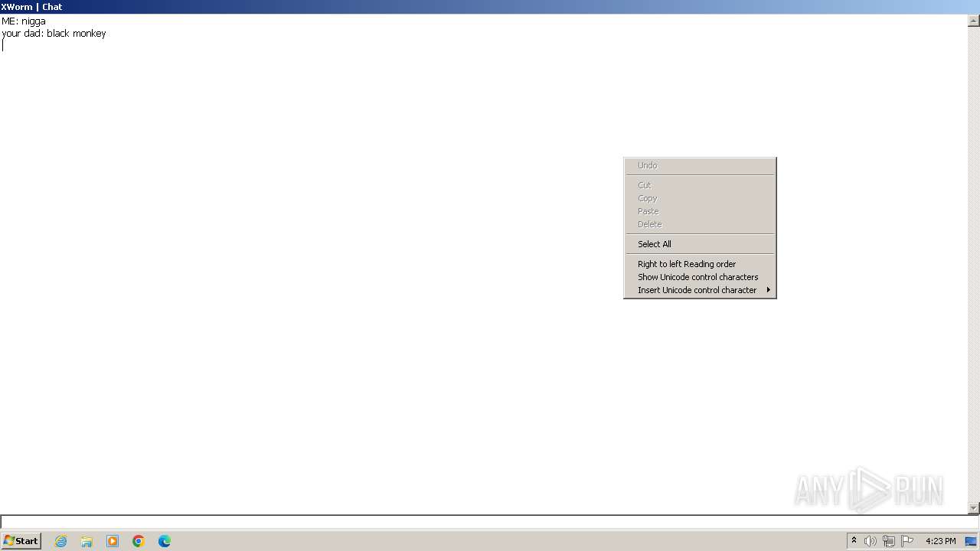Open the volume speaker tray icon
The height and width of the screenshot is (551, 980).
pos(871,541)
